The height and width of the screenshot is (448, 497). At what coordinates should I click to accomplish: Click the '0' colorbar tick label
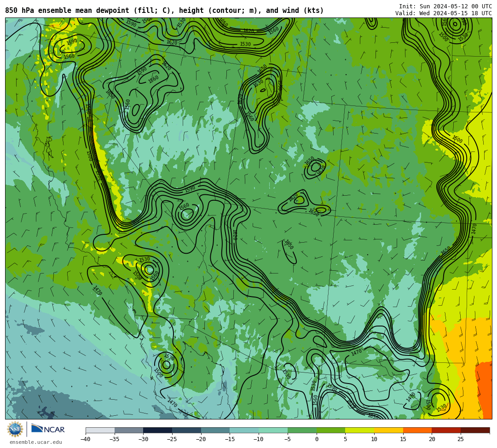pos(317,439)
